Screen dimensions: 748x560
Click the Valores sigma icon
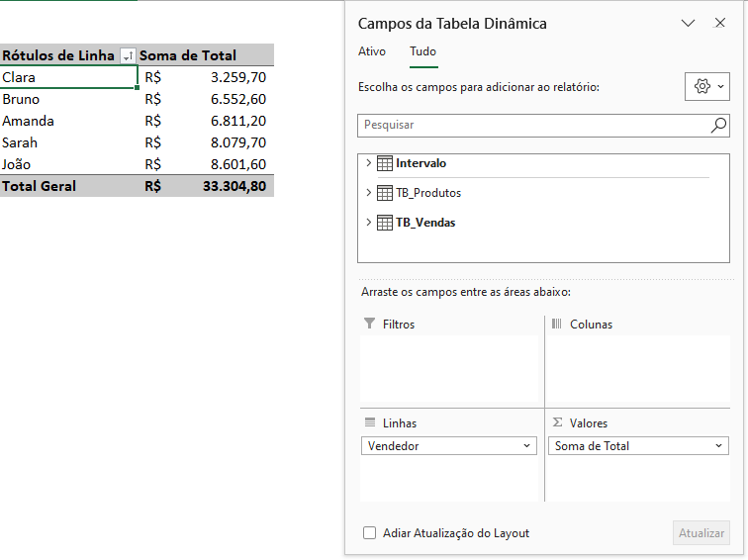(557, 422)
